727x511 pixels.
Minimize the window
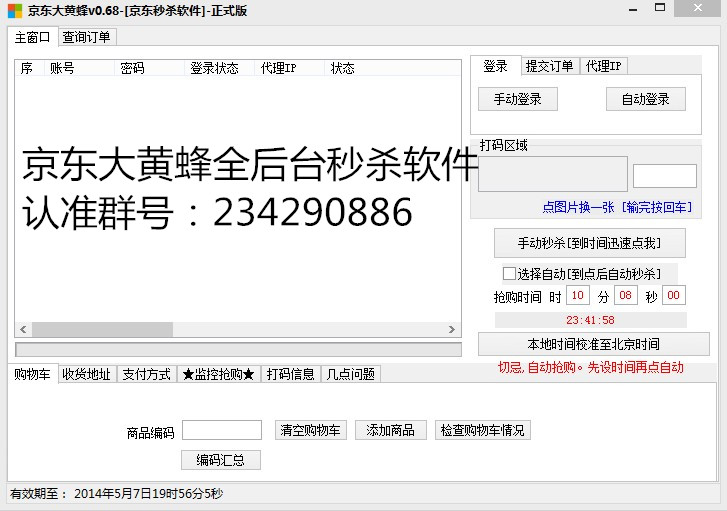coord(633,9)
